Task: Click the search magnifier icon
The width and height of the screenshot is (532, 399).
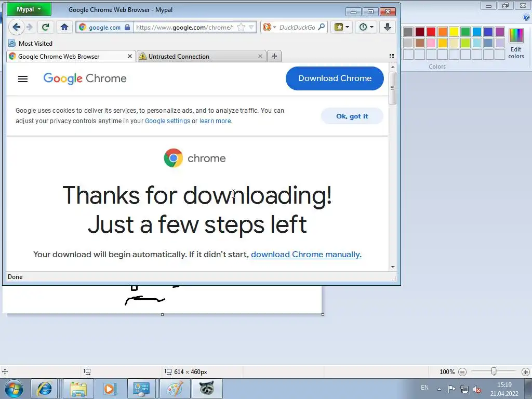Action: pos(322,27)
